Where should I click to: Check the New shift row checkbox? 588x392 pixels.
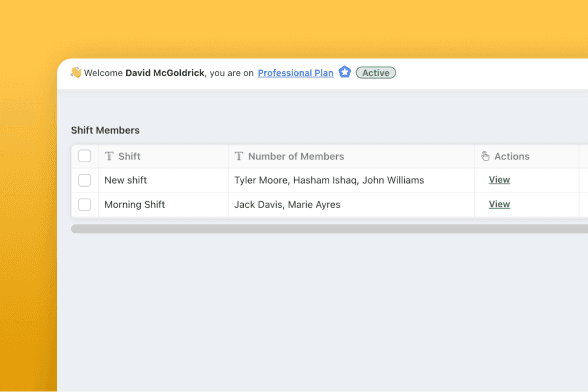(84, 180)
